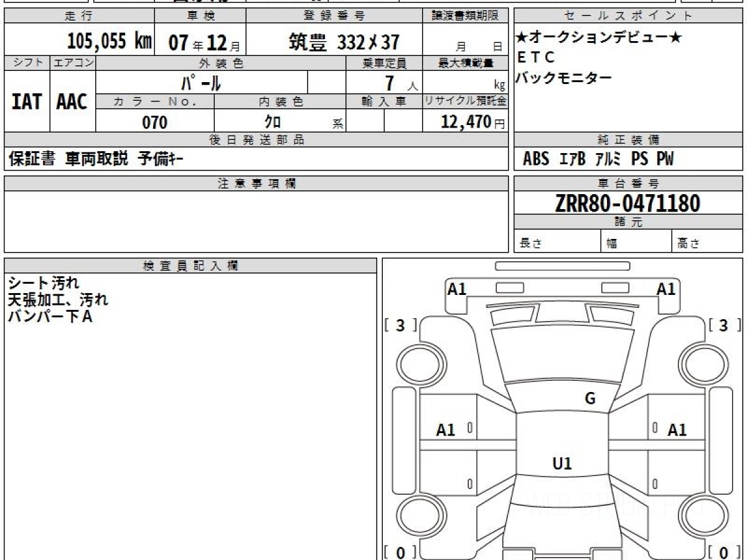Image resolution: width=747 pixels, height=560 pixels.
Task: Click the 外装色 header
Action: click(x=221, y=63)
